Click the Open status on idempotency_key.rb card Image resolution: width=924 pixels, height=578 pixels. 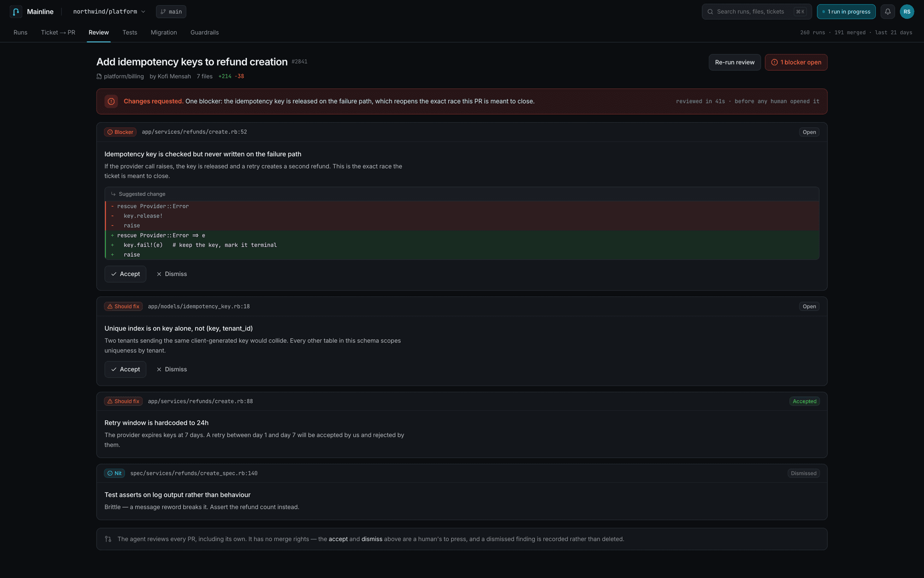(809, 306)
